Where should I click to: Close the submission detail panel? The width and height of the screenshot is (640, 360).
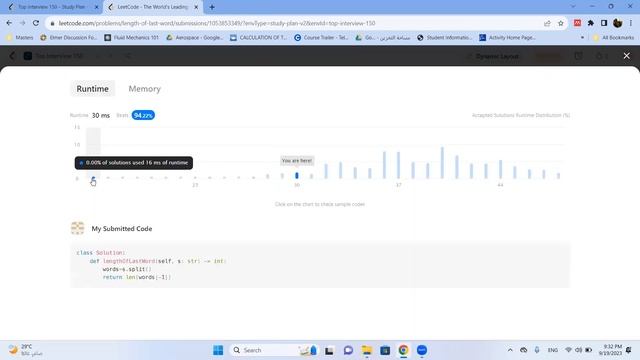pyautogui.click(x=627, y=56)
